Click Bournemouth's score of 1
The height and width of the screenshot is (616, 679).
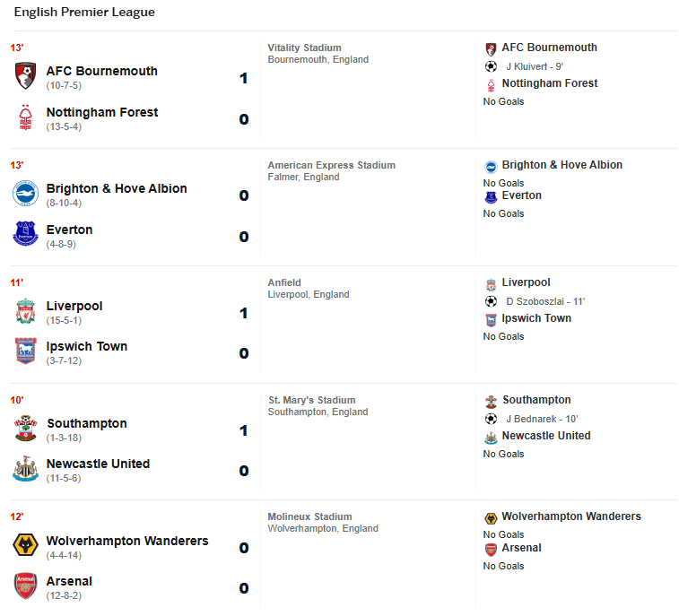[244, 78]
